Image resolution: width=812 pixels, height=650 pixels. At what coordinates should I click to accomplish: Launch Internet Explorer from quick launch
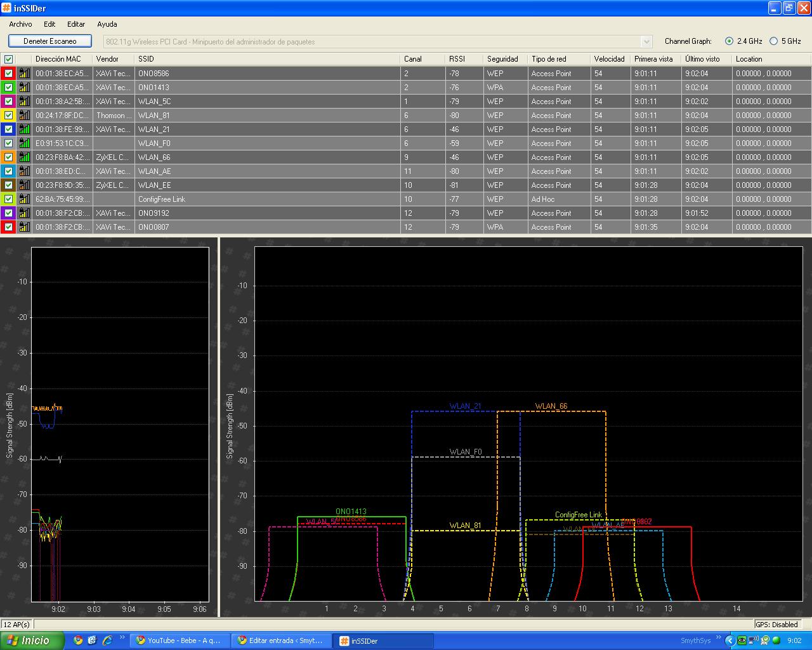click(x=107, y=640)
